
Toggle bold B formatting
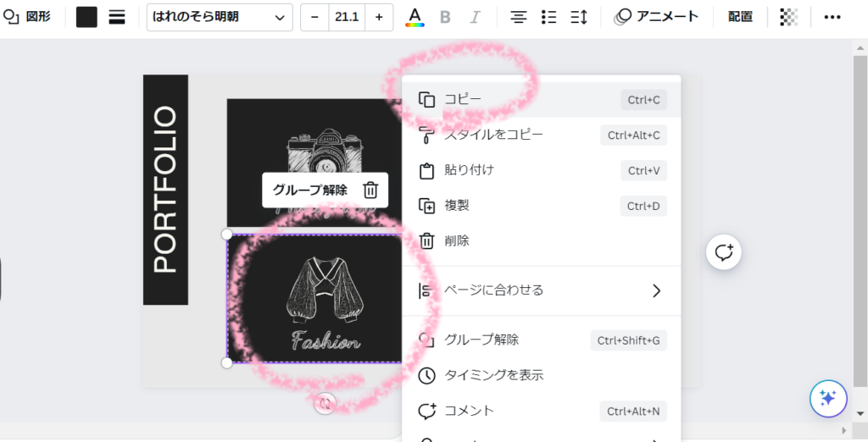click(445, 17)
